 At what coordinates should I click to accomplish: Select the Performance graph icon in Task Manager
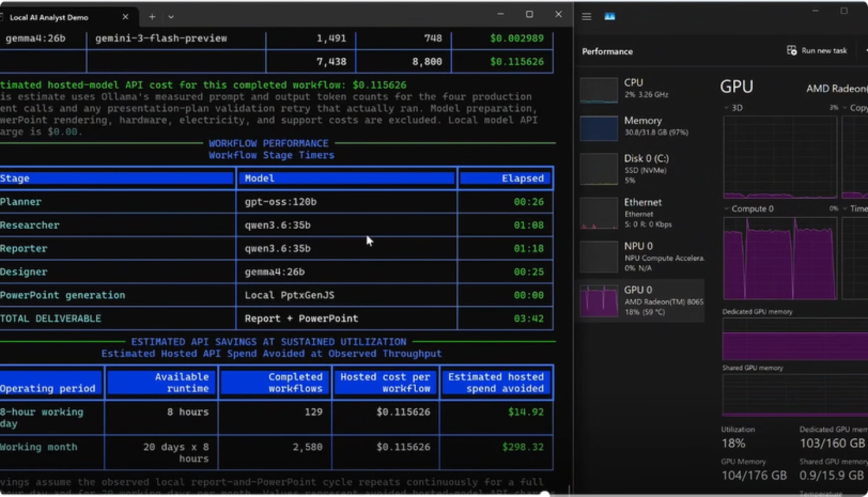[x=610, y=17]
